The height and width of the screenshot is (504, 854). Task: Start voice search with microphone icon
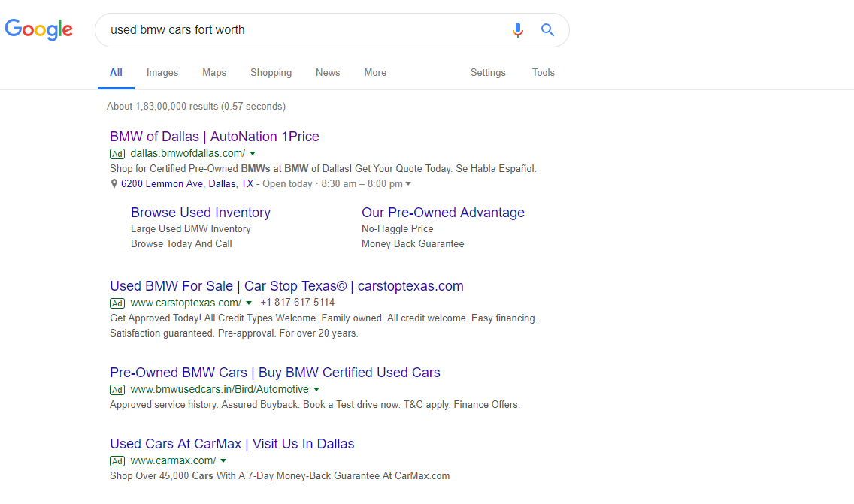pyautogui.click(x=517, y=30)
